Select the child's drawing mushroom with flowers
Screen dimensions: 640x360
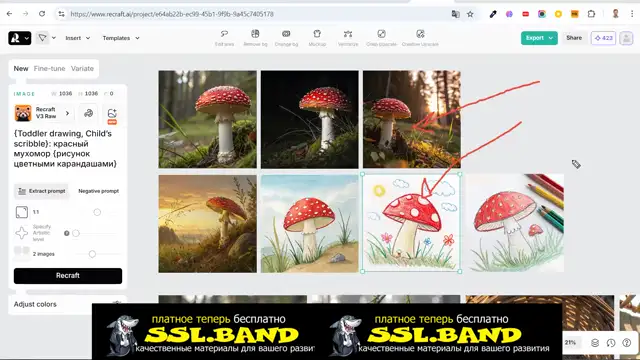point(411,223)
